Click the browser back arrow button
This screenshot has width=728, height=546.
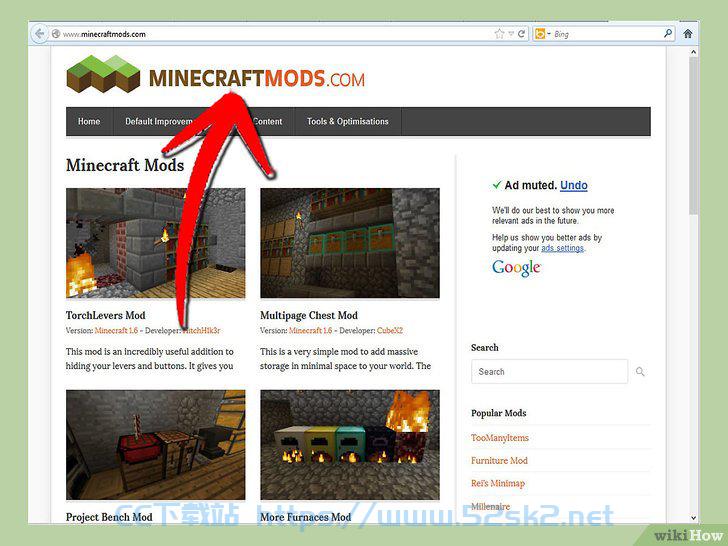[x=39, y=34]
